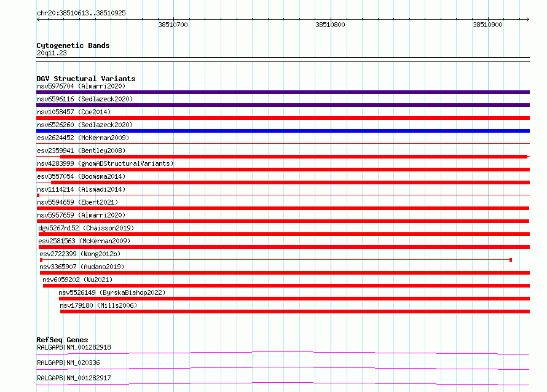
Task: Open nsv1058457 (Coe2014) variant entry
Action: click(74, 112)
